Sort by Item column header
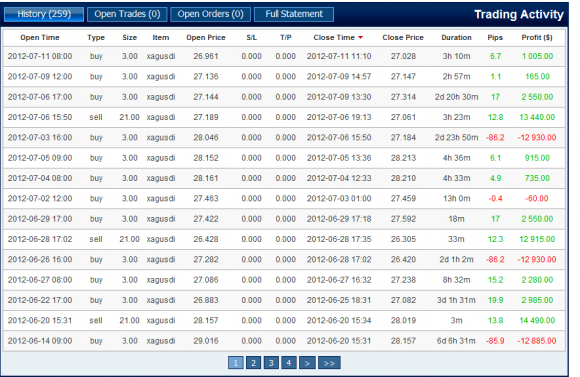580x377 pixels. [161, 38]
